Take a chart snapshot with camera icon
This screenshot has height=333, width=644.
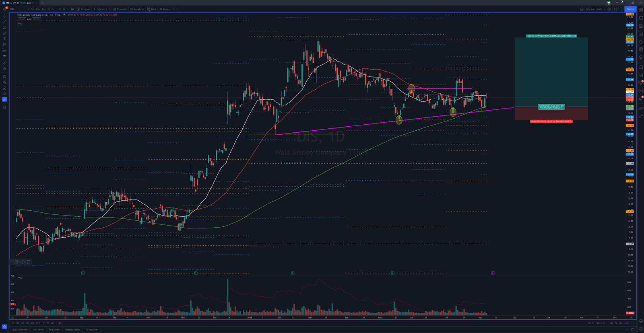coord(621,9)
